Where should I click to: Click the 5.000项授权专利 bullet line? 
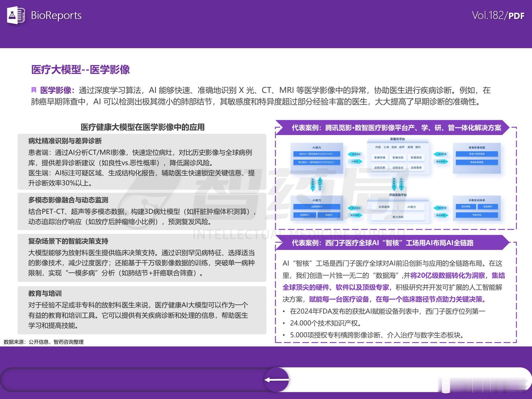(x=373, y=335)
